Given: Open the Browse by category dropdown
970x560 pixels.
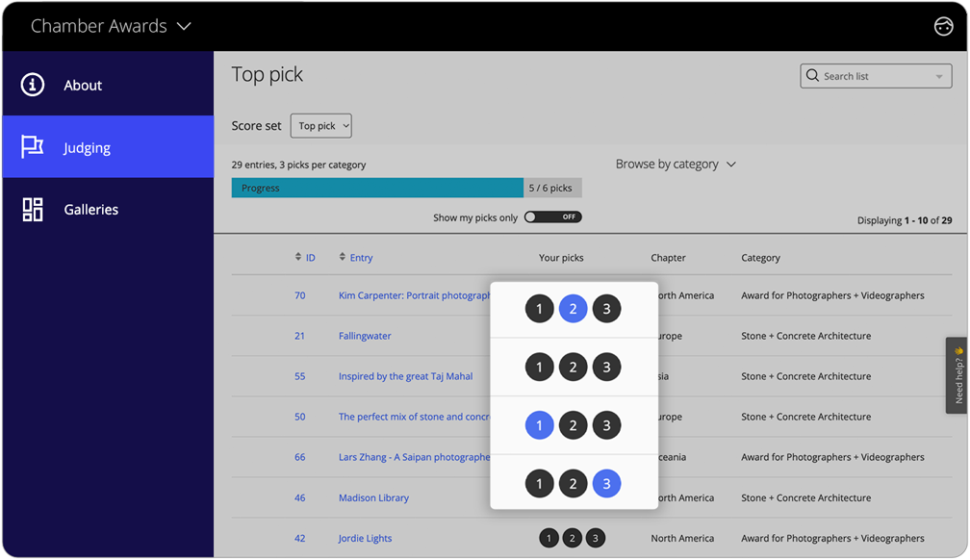Looking at the screenshot, I should tap(676, 164).
